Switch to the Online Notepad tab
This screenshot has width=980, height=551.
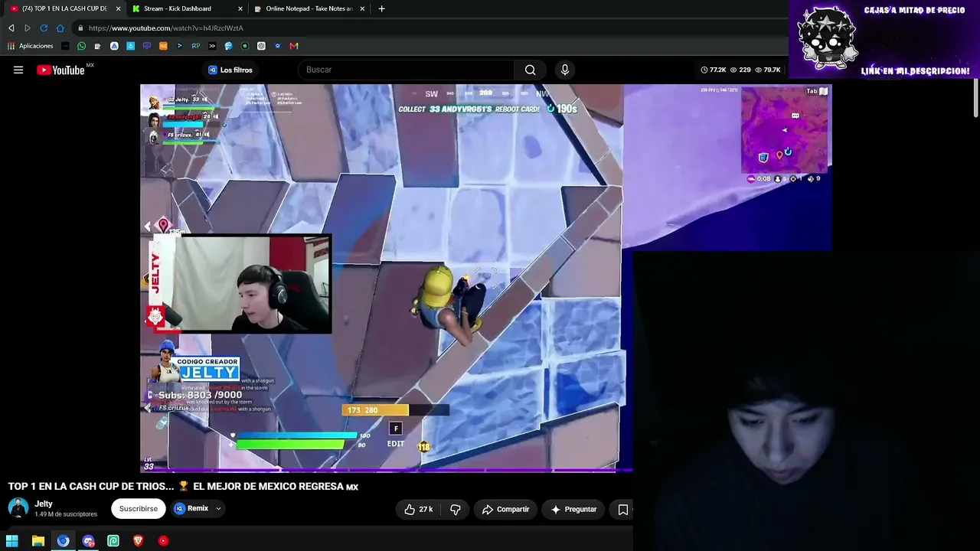pyautogui.click(x=308, y=8)
